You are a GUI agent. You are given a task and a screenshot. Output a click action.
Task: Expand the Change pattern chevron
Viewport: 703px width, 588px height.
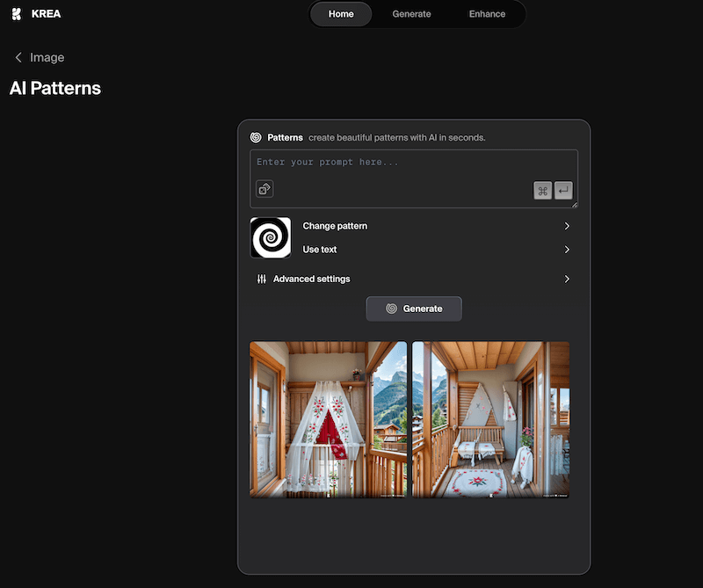click(x=567, y=226)
